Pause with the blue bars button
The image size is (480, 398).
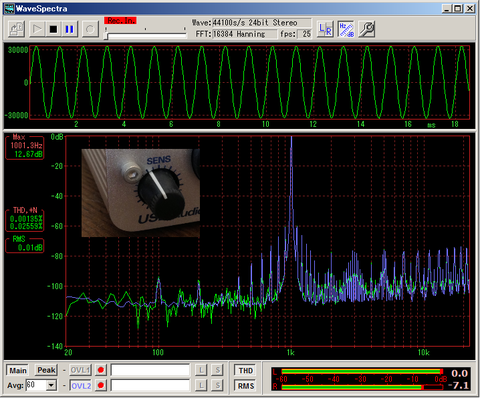click(69, 29)
